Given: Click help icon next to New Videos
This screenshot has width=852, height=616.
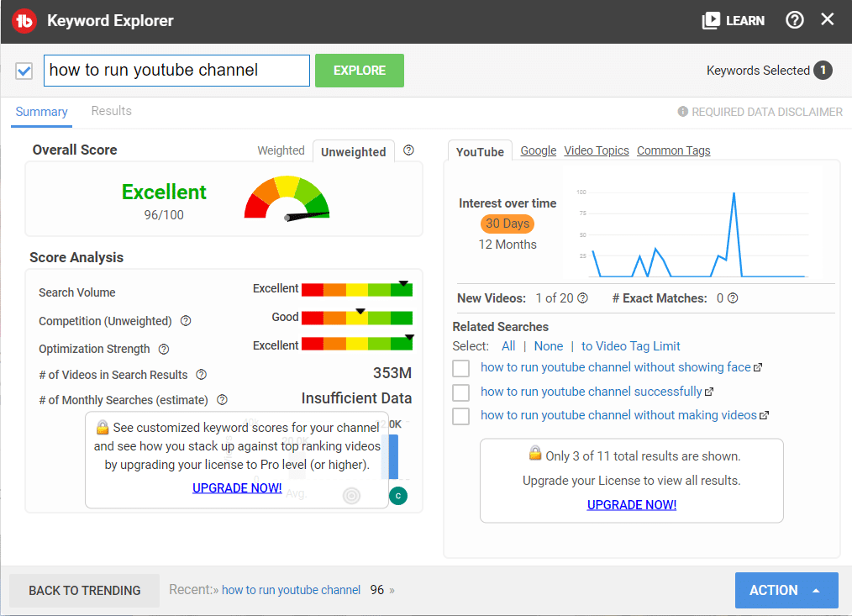Looking at the screenshot, I should [582, 298].
